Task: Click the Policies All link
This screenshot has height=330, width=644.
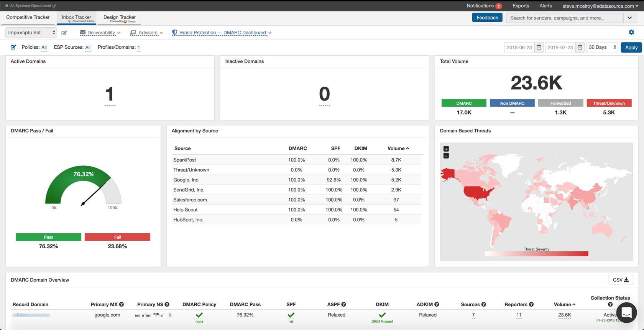Action: coord(44,48)
